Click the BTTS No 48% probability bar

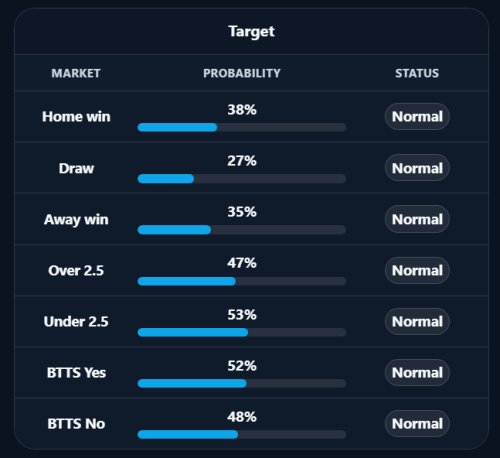click(242, 434)
